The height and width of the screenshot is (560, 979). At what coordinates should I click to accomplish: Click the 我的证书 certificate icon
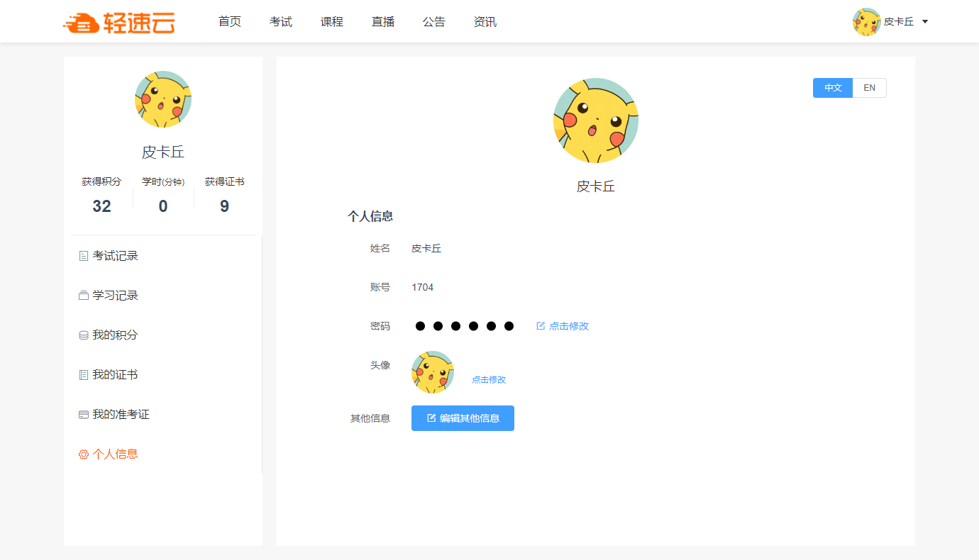[x=84, y=375]
